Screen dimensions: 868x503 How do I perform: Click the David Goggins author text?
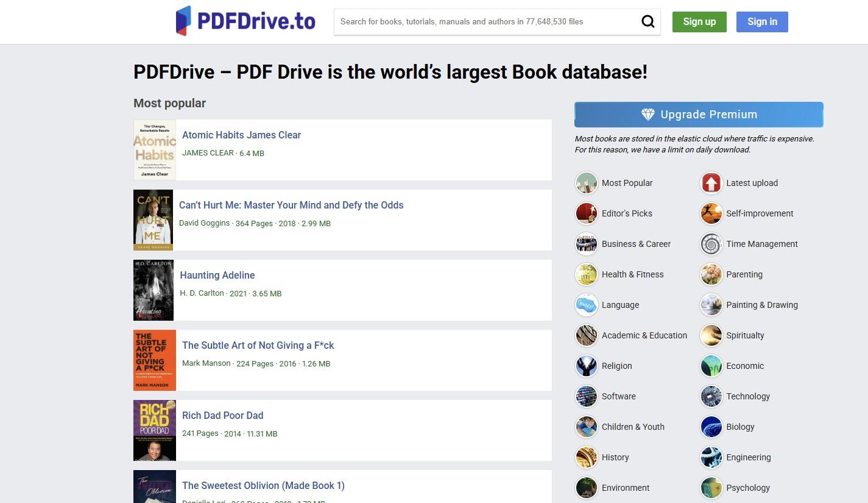click(x=205, y=223)
